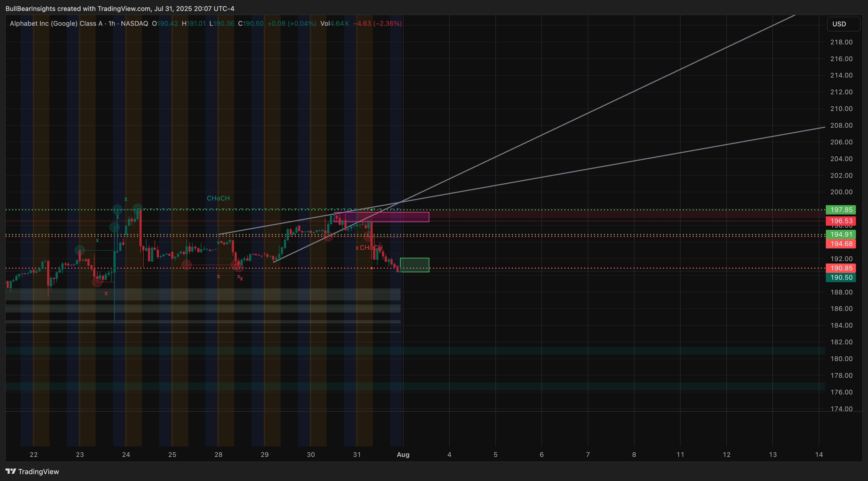Select the green demand zone rectangle
Screen dimensions: 868x481
[x=415, y=265]
